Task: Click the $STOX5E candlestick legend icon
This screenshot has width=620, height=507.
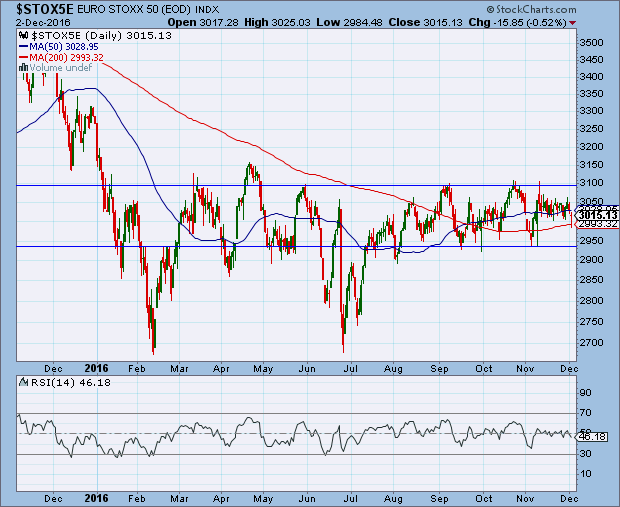Action: [x=22, y=36]
